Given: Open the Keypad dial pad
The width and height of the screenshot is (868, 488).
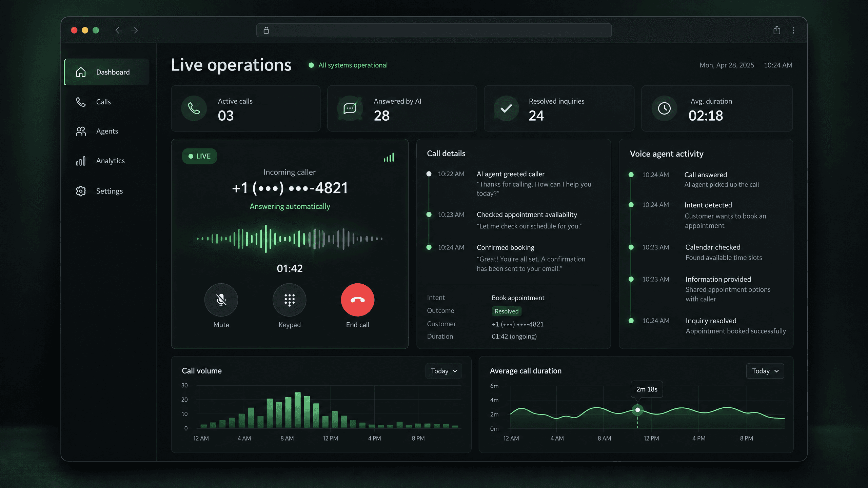Looking at the screenshot, I should [x=290, y=300].
